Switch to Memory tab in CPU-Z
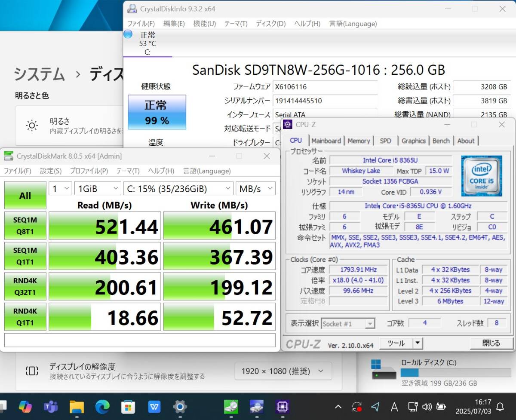 (x=359, y=141)
